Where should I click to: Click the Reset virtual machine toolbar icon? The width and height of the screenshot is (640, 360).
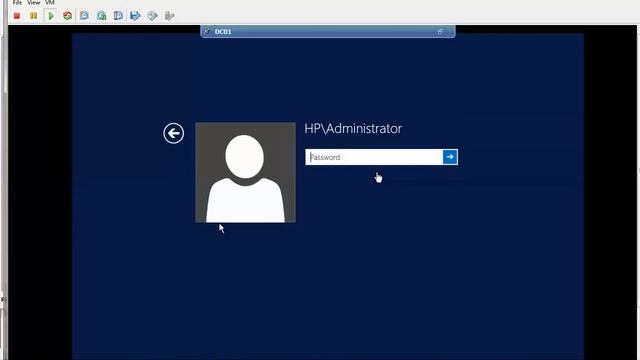coord(67,16)
